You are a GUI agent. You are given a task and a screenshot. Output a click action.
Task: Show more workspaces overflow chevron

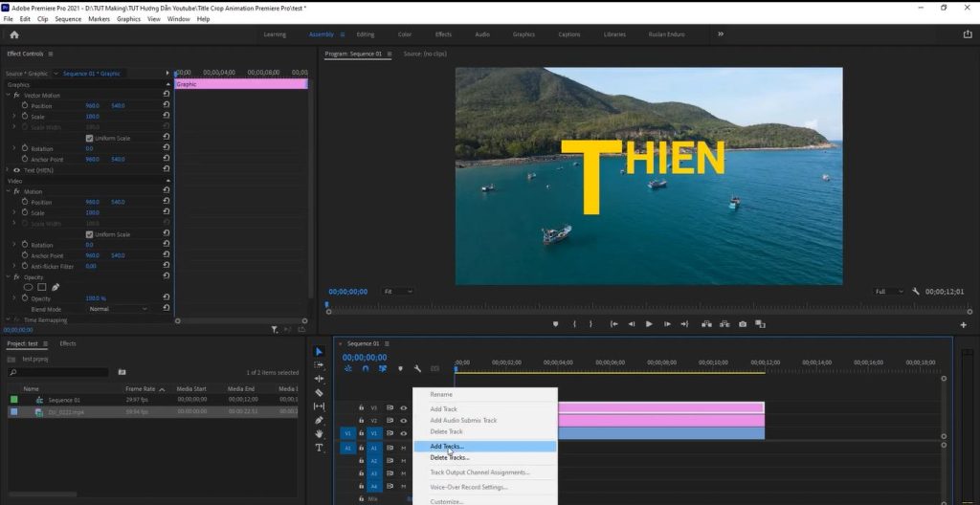(x=721, y=34)
